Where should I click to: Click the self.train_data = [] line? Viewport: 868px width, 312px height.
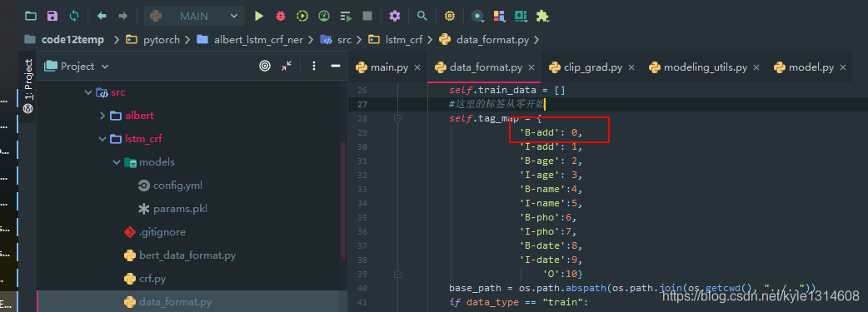(x=507, y=90)
